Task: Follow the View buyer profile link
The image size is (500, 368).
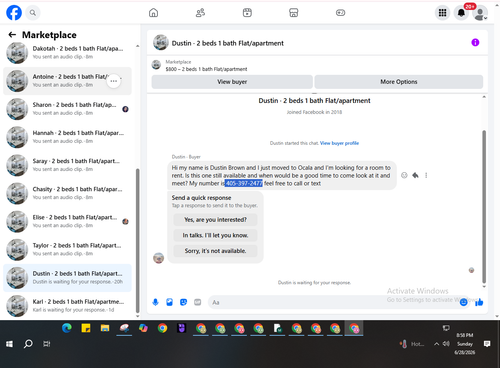Action: pos(339,143)
